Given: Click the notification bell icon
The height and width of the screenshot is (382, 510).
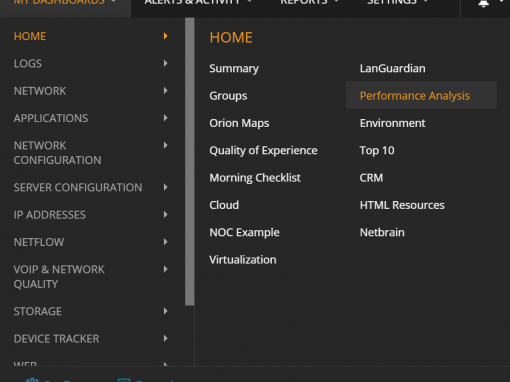Looking at the screenshot, I should pyautogui.click(x=483, y=3).
